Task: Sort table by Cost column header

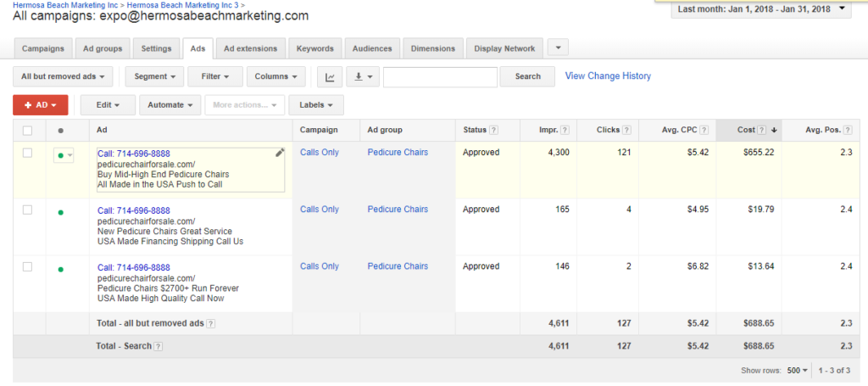Action: (746, 130)
